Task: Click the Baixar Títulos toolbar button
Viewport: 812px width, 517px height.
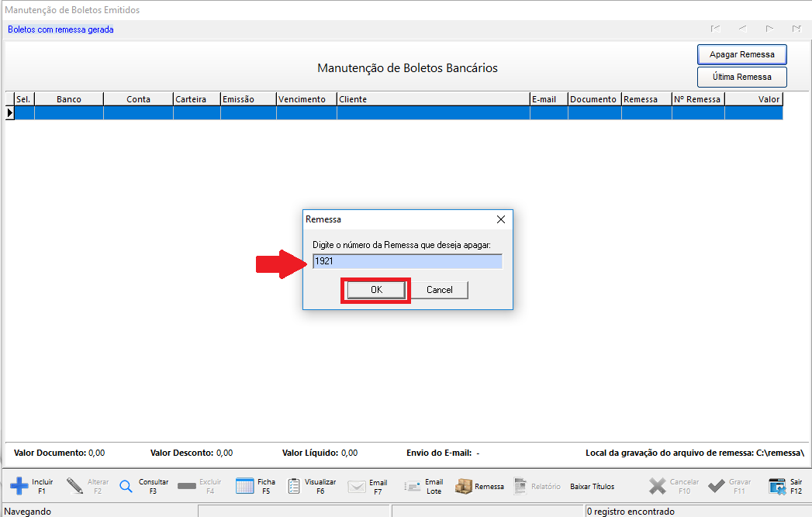Action: (593, 487)
